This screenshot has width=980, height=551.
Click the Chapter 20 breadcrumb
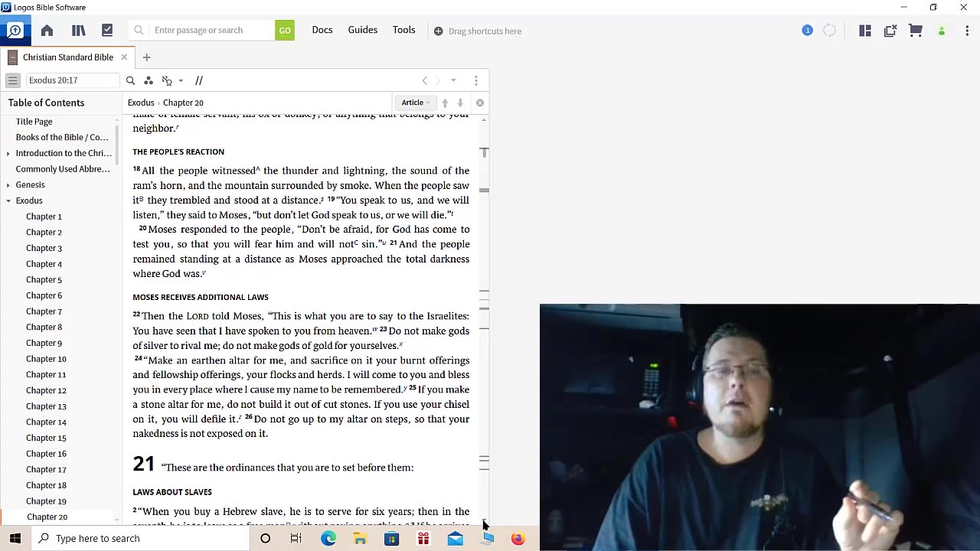click(x=183, y=103)
